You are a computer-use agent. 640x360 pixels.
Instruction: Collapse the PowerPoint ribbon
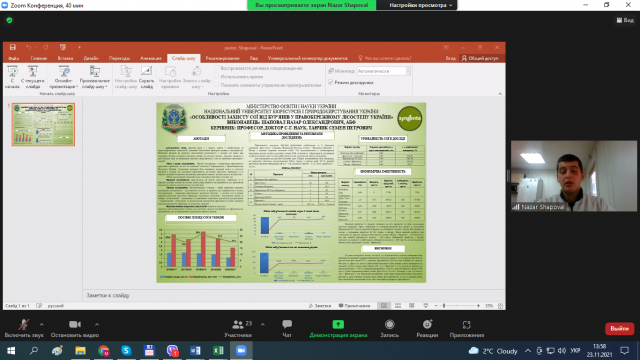point(500,93)
